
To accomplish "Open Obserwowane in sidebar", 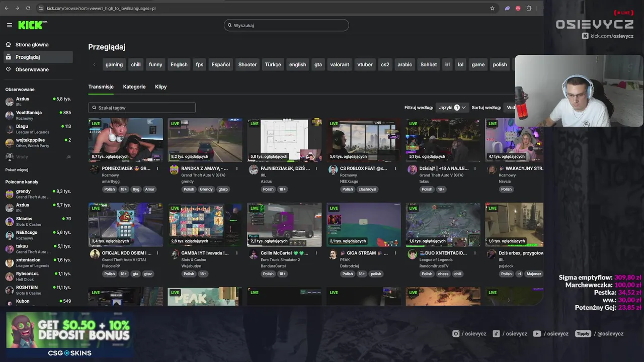I will (38, 69).
